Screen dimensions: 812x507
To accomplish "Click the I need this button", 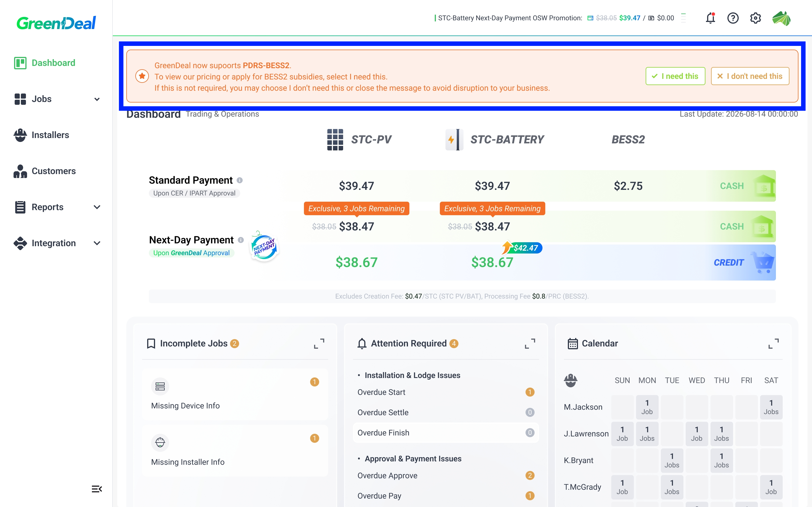I will tap(675, 76).
